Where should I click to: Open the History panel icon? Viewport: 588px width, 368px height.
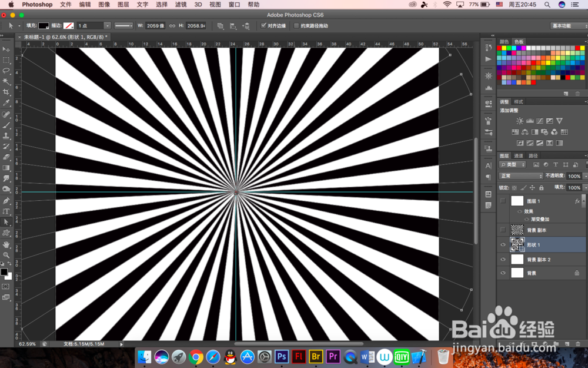[488, 48]
